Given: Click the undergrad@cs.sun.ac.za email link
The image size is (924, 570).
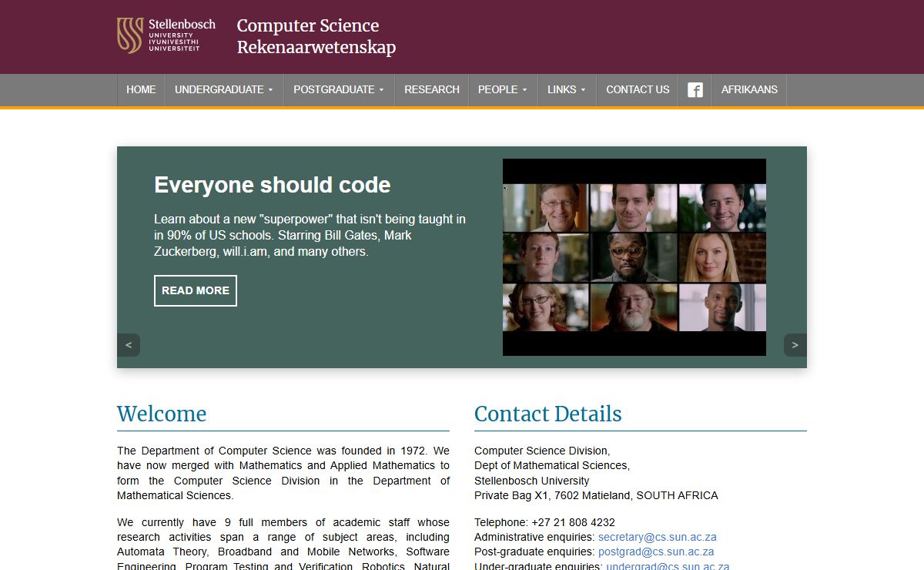Looking at the screenshot, I should (x=667, y=566).
